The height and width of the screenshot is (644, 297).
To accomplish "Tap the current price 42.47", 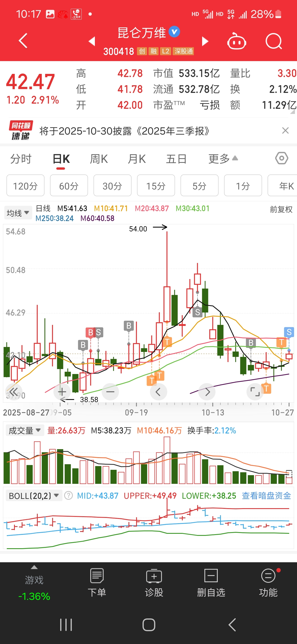I will pos(30,82).
